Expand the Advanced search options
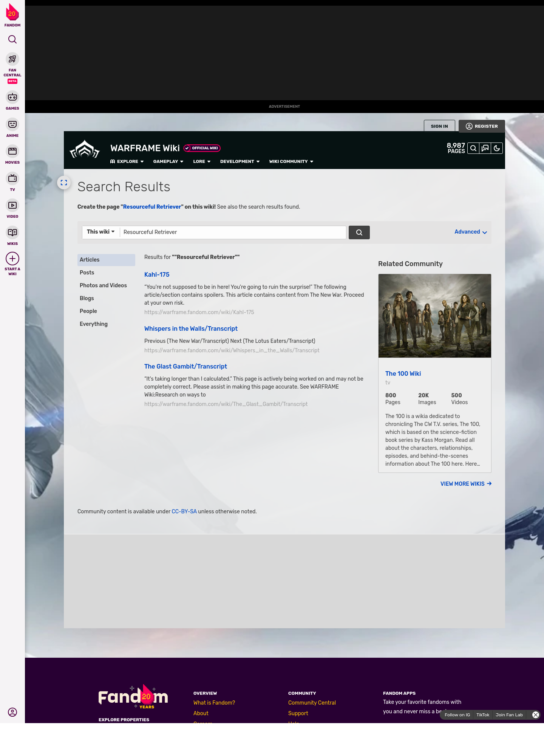544x756 pixels. tap(471, 232)
